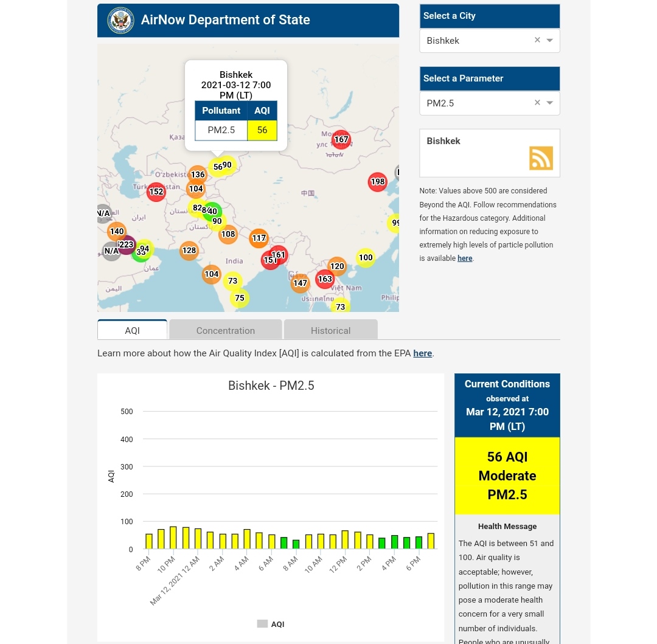This screenshot has height=644, width=657.
Task: Select the red 167 AQI map marker
Action: point(341,140)
